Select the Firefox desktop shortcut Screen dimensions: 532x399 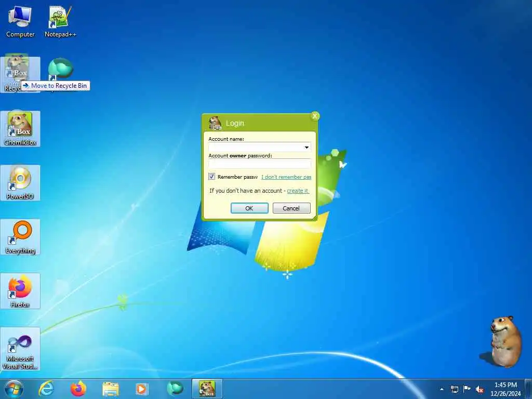20,291
